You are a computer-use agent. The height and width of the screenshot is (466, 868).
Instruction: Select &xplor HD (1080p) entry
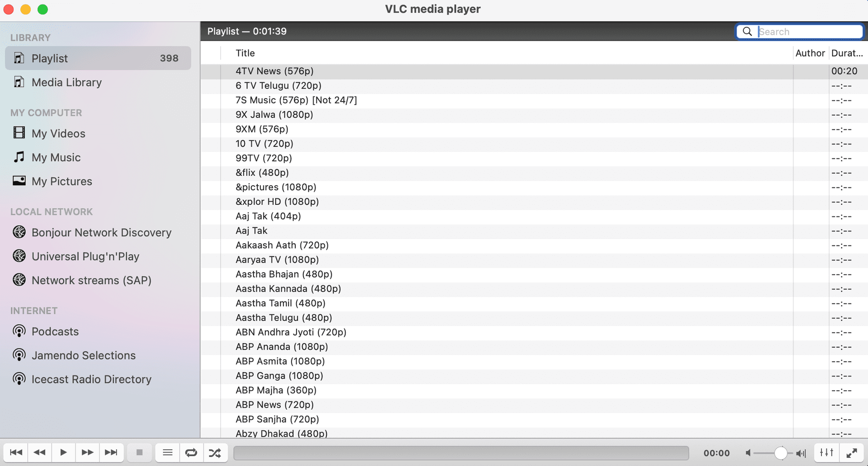pyautogui.click(x=534, y=202)
